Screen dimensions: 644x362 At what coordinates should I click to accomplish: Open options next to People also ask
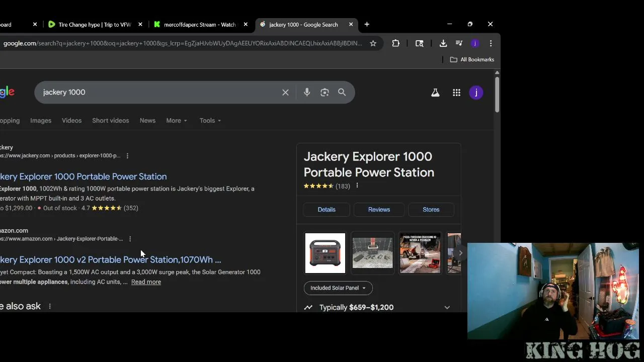pos(50,306)
